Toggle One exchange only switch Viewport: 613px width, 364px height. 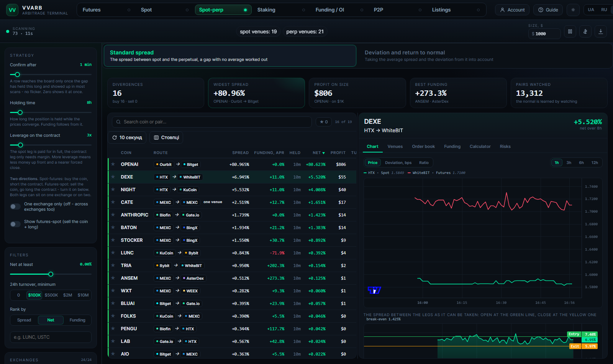(15, 207)
